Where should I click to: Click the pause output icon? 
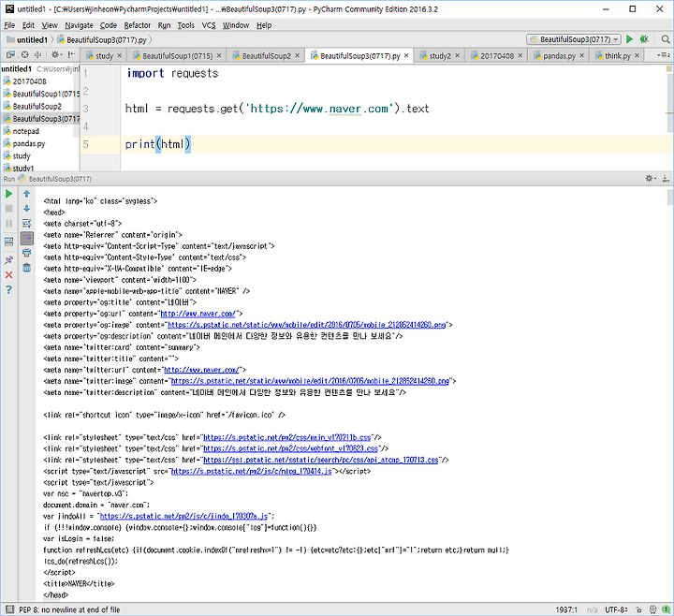8,223
